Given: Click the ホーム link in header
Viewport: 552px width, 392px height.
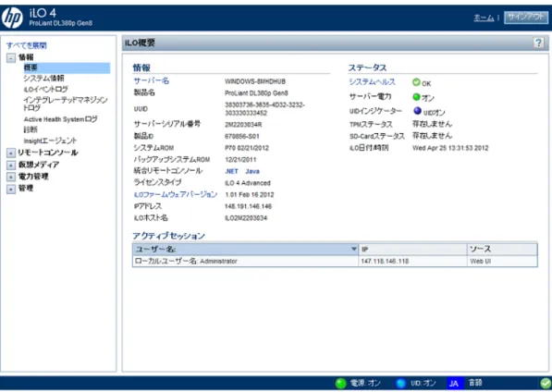Looking at the screenshot, I should (484, 18).
